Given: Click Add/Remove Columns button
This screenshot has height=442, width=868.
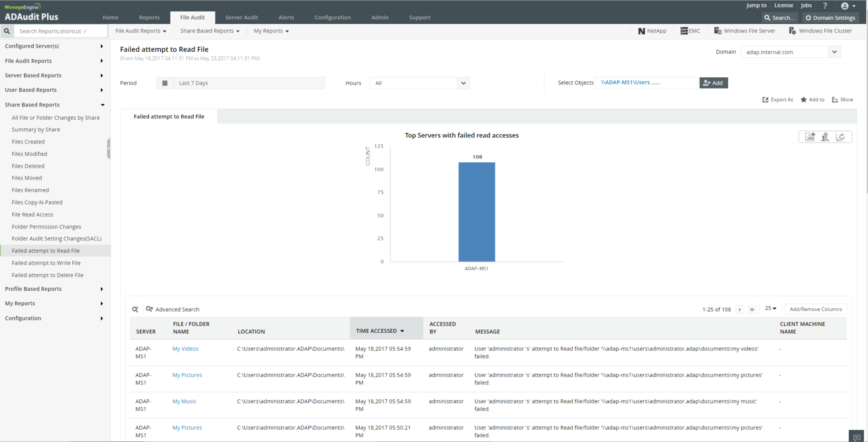Looking at the screenshot, I should [816, 309].
